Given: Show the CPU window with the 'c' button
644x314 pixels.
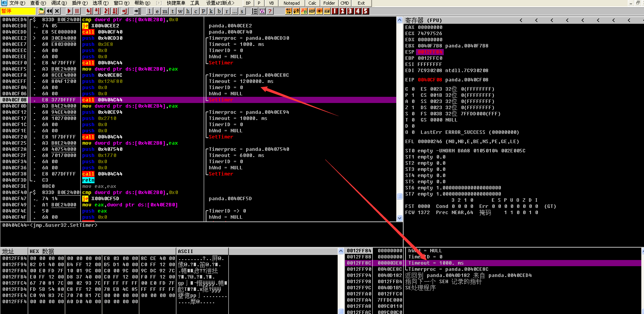Looking at the screenshot, I should [196, 11].
